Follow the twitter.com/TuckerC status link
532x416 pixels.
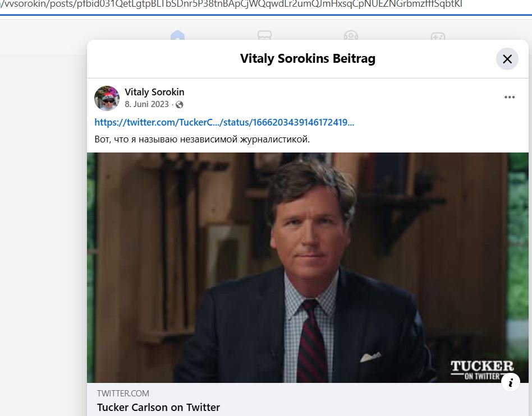click(224, 122)
